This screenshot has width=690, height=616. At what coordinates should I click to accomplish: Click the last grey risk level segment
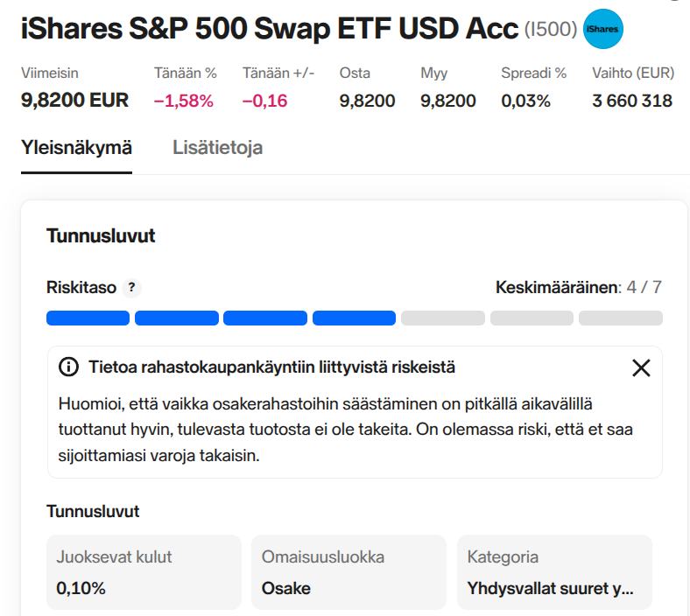tap(620, 318)
